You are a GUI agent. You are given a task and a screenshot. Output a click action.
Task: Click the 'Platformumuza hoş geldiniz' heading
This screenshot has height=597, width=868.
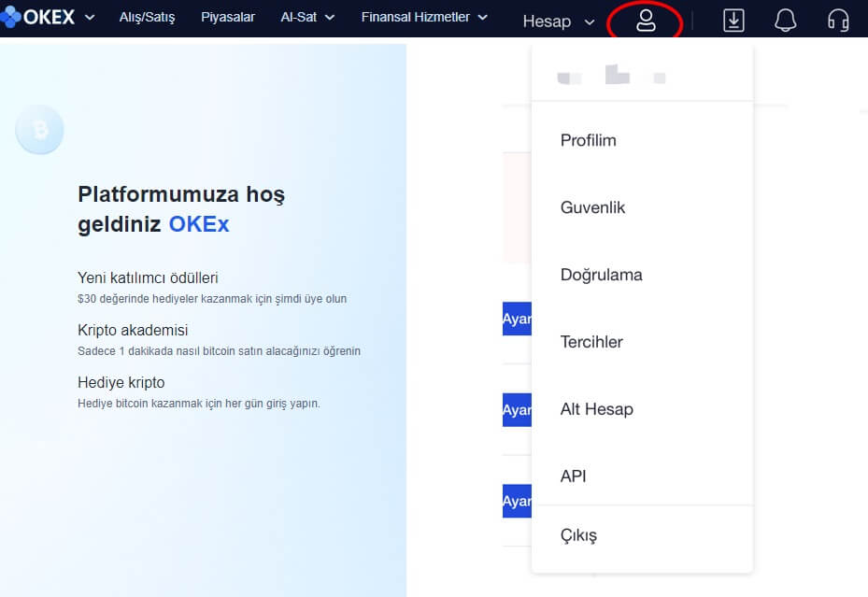pos(181,209)
